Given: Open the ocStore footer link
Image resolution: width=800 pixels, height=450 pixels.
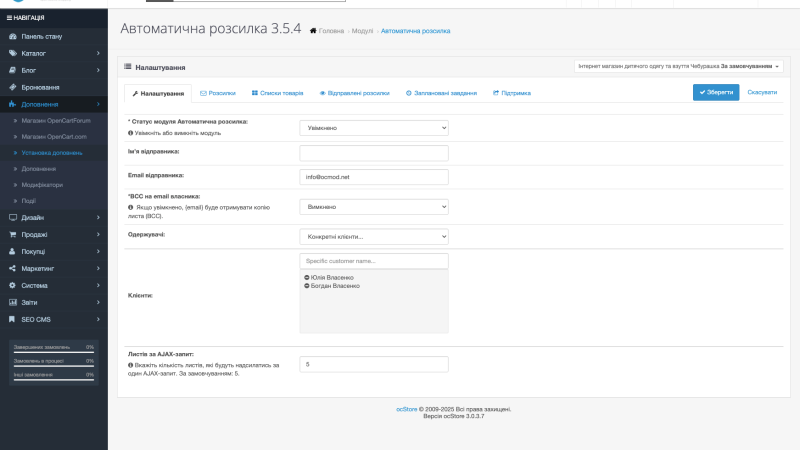Looking at the screenshot, I should 407,409.
